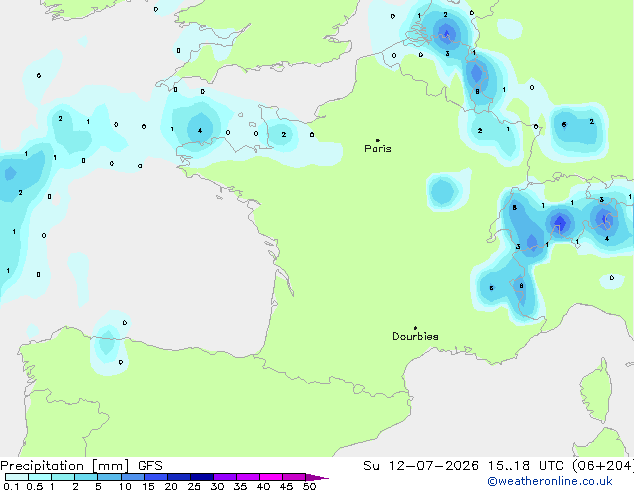Click the 'GFS' model label

(x=150, y=466)
